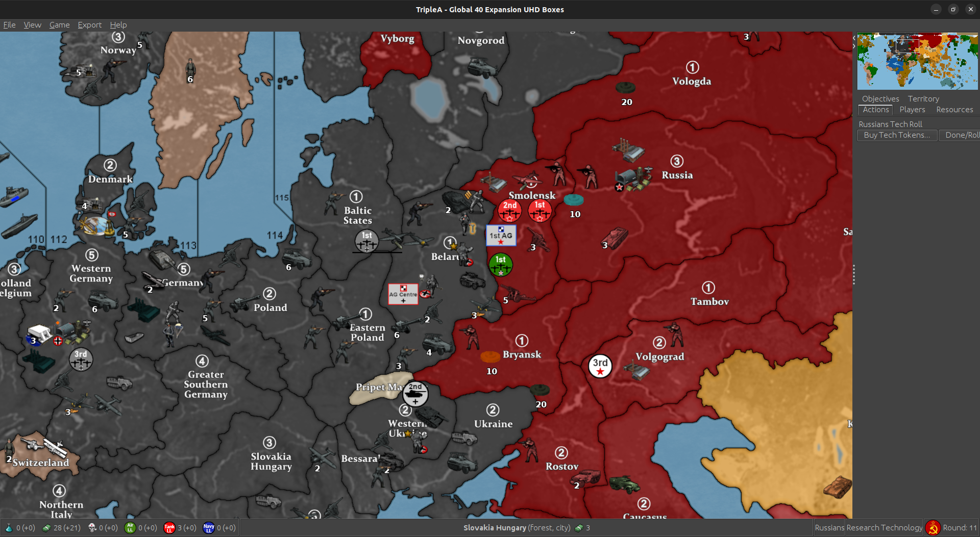Screen dimensions: 980x537
Task: Click the Tambov territory label
Action: pyautogui.click(x=709, y=301)
